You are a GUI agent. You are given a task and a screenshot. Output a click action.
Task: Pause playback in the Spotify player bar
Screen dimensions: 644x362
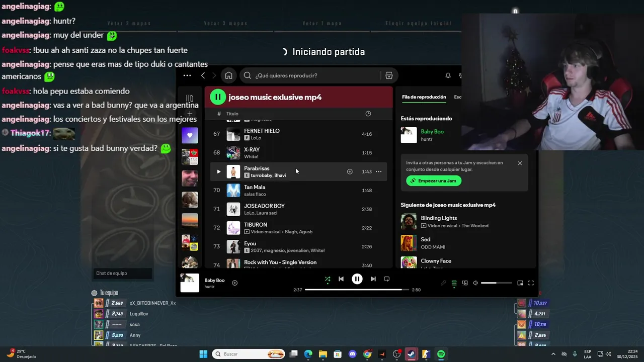pos(357,279)
